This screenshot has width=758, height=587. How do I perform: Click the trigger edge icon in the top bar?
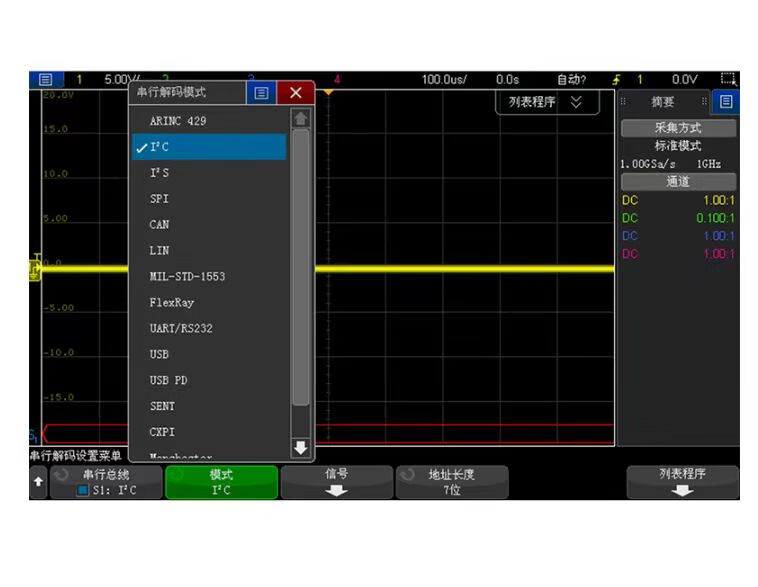616,79
